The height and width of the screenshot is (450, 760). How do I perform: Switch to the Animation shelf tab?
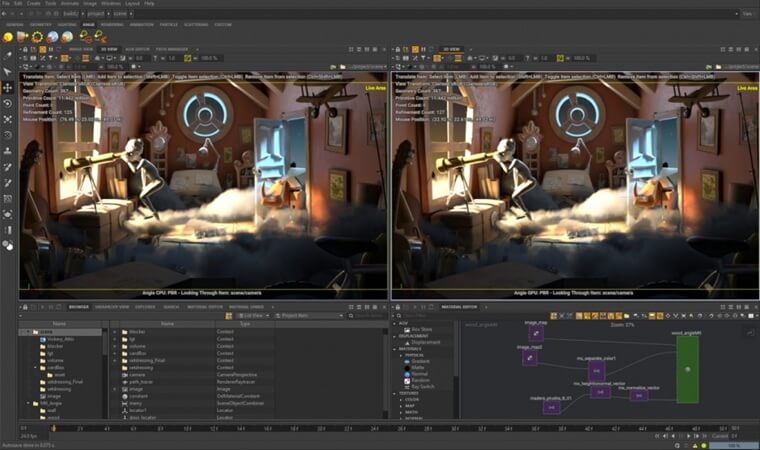[x=142, y=24]
